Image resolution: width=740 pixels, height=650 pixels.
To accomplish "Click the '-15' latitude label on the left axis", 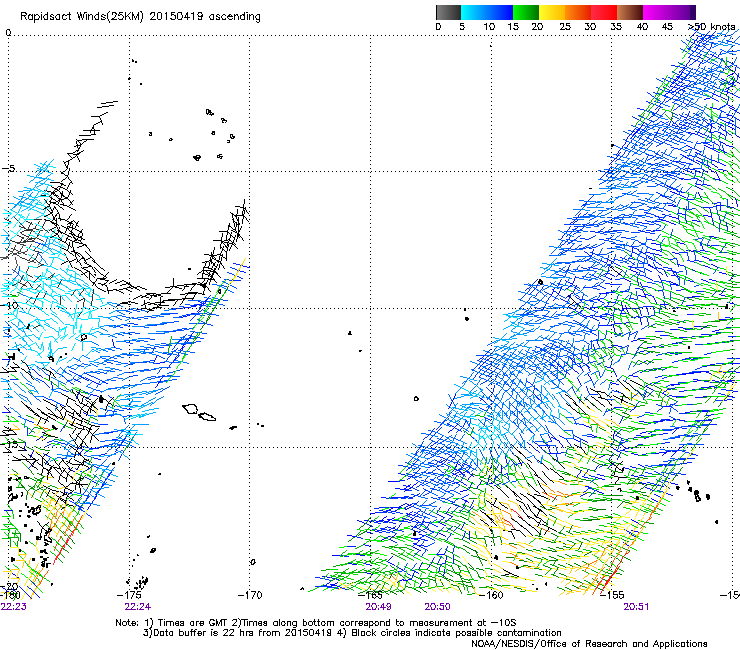I will click(10, 444).
